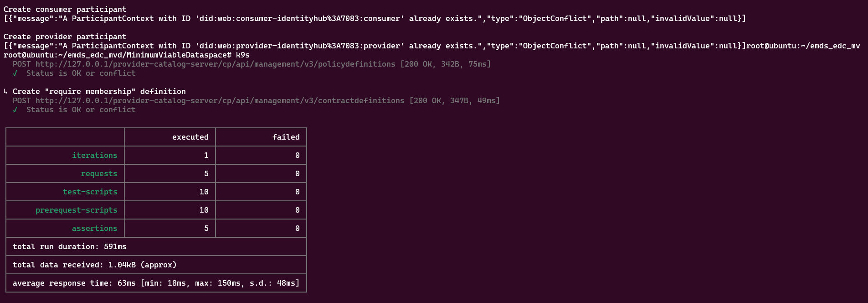This screenshot has width=868, height=303.
Task: Click the arrow before Create "require membership" definition
Action: click(x=5, y=91)
